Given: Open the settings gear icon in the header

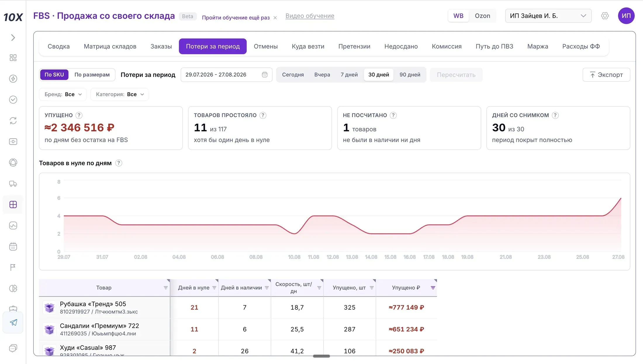Looking at the screenshot, I should (x=605, y=16).
